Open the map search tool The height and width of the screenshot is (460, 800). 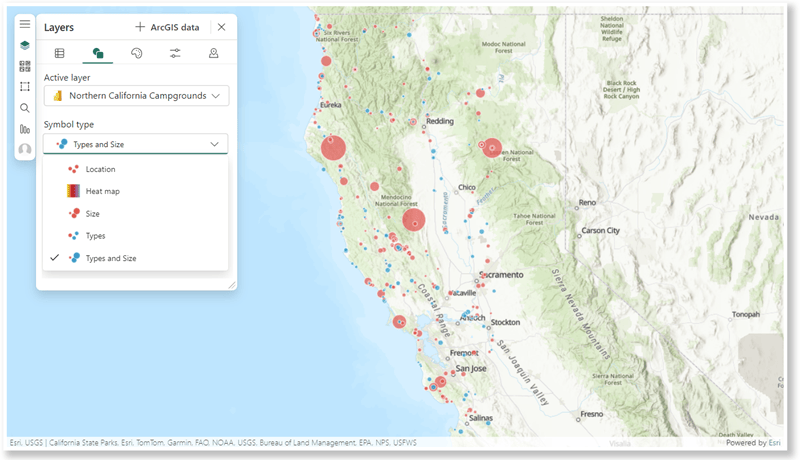tap(24, 108)
